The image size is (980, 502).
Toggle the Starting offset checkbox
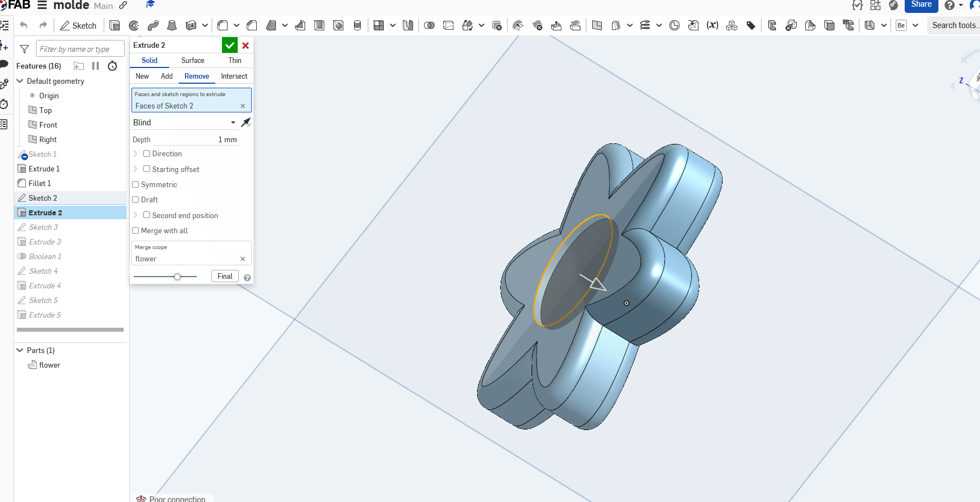pyautogui.click(x=147, y=169)
